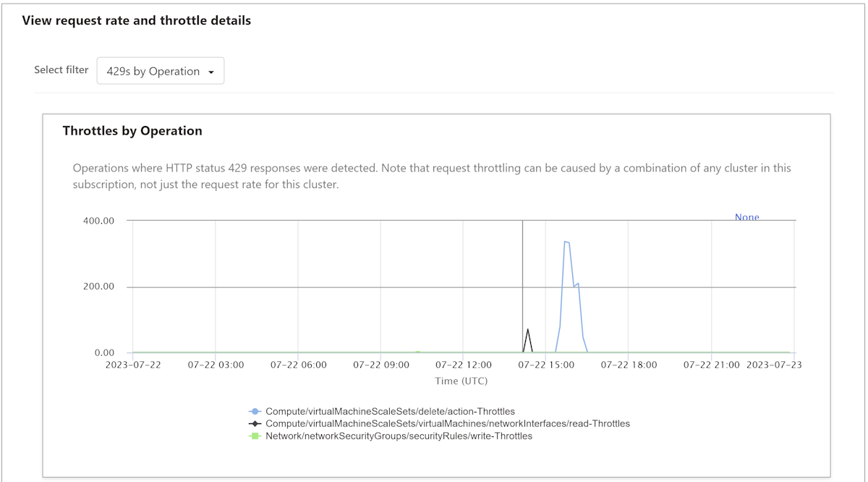Click the 07-22 15:00 x-axis label
This screenshot has height=482, width=868.
coord(546,365)
